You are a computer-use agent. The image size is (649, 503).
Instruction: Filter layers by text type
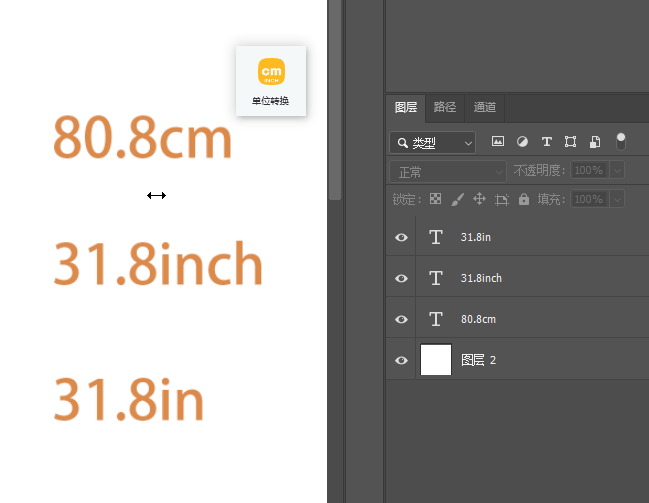click(x=547, y=142)
